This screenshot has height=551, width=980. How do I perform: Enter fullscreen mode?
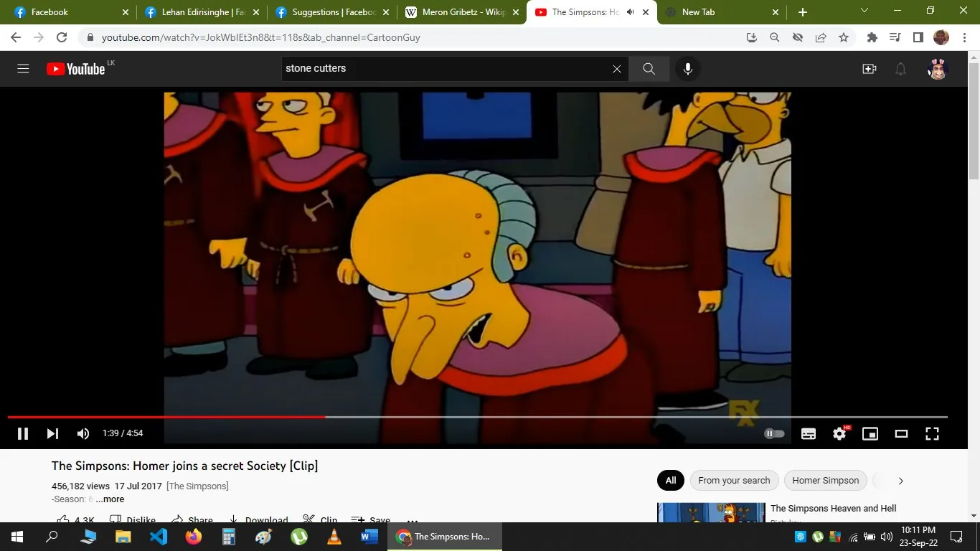tap(932, 433)
